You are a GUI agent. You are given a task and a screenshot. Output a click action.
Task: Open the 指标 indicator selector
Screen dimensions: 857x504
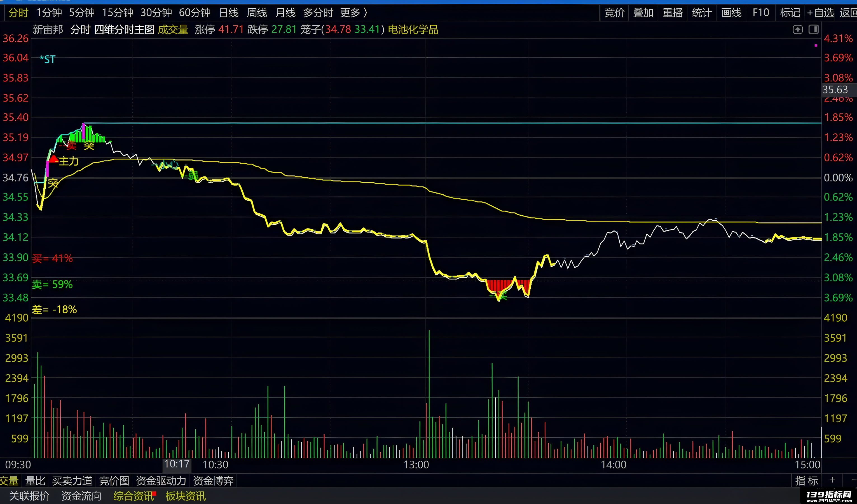tap(806, 481)
